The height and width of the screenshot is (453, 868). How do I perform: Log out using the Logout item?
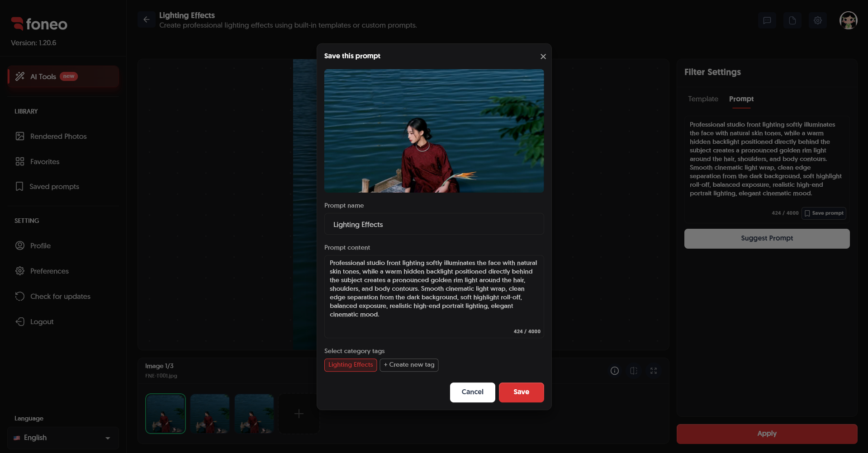(63, 321)
